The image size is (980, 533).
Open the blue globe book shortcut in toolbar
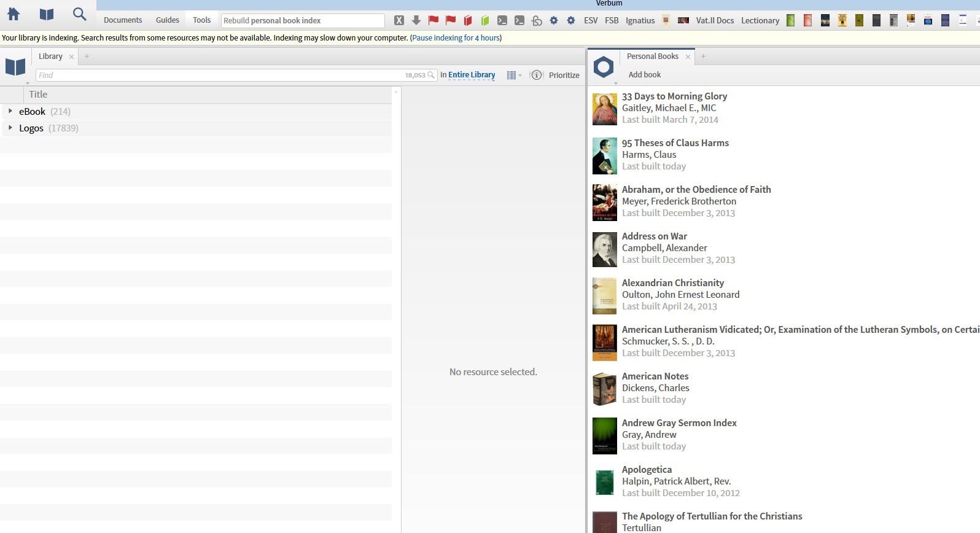click(928, 20)
